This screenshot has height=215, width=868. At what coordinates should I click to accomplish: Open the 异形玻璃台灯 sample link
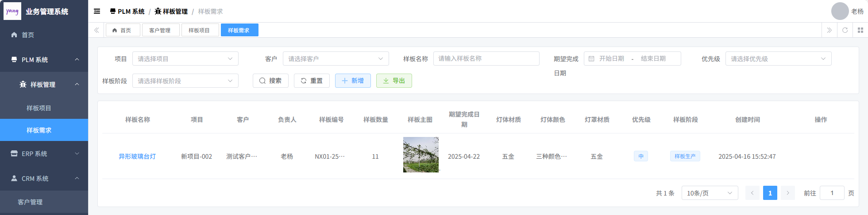coord(137,156)
